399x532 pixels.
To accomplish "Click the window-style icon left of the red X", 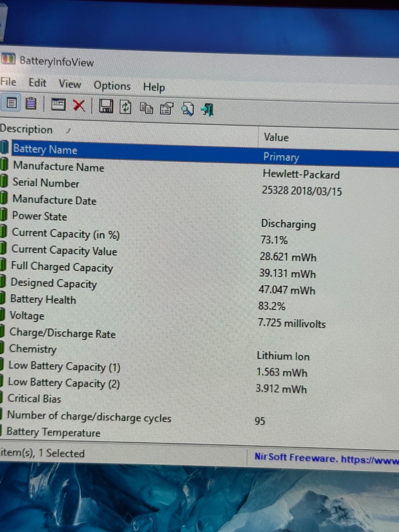I will (58, 105).
